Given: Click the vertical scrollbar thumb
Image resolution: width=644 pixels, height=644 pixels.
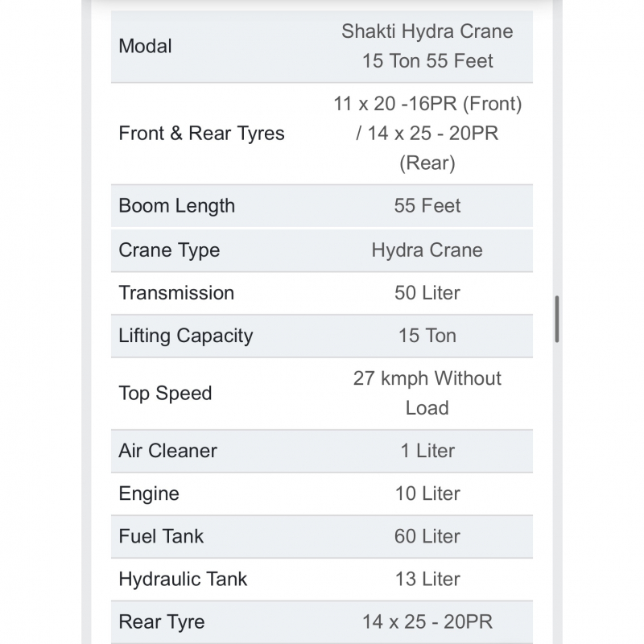Looking at the screenshot, I should [x=557, y=320].
